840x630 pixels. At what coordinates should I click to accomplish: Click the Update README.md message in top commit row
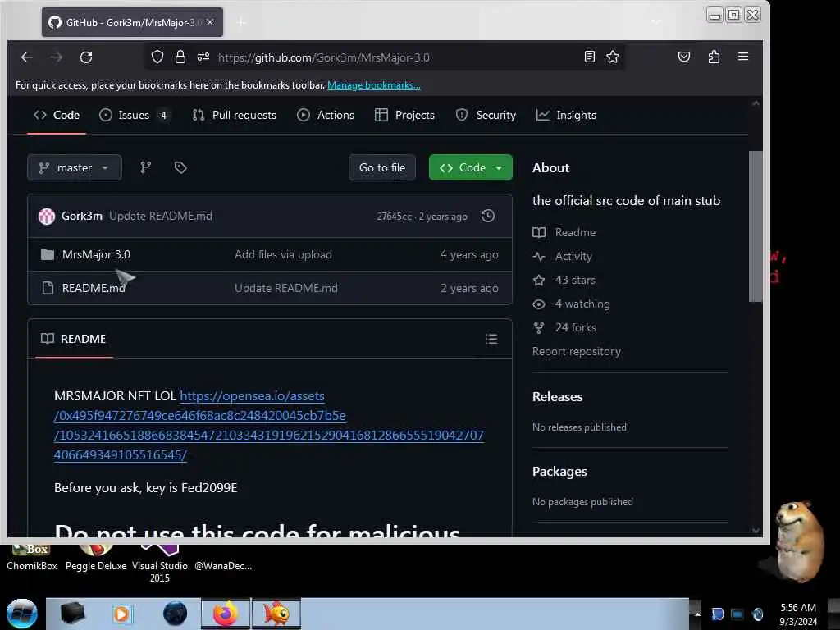click(x=161, y=216)
